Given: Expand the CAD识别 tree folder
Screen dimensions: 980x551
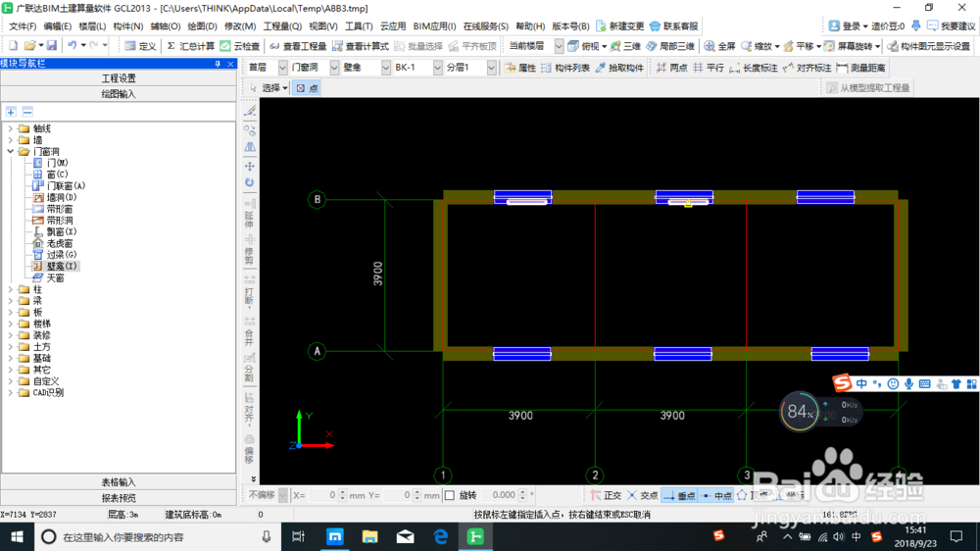Looking at the screenshot, I should [x=11, y=393].
